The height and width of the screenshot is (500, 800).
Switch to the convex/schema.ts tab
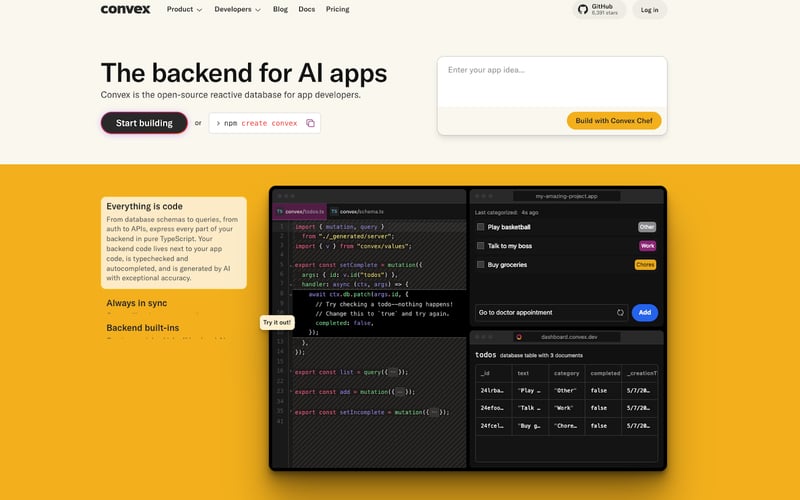point(357,211)
